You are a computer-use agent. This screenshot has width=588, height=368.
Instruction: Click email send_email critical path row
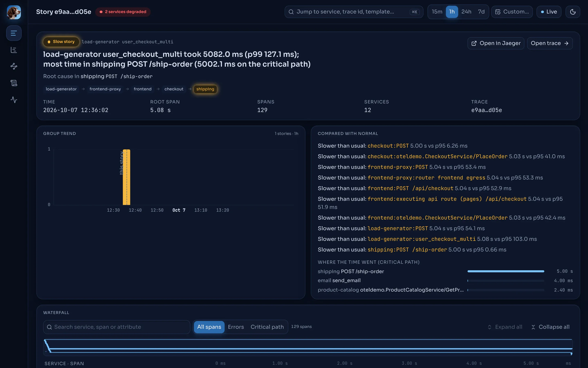445,281
